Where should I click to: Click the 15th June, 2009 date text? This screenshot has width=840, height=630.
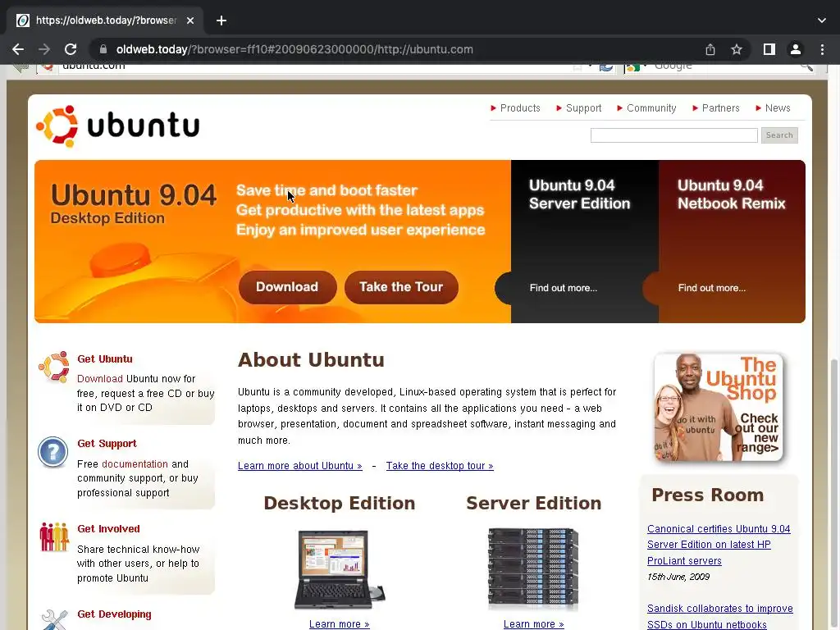(678, 577)
